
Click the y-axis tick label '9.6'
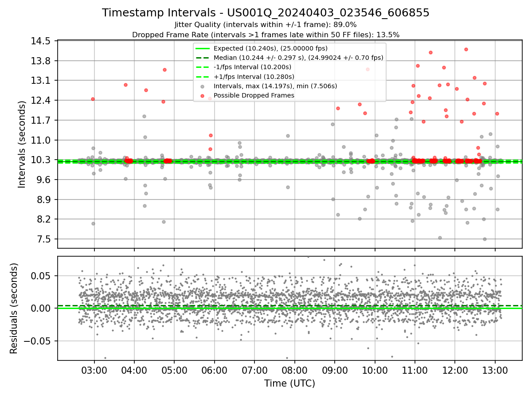(44, 180)
